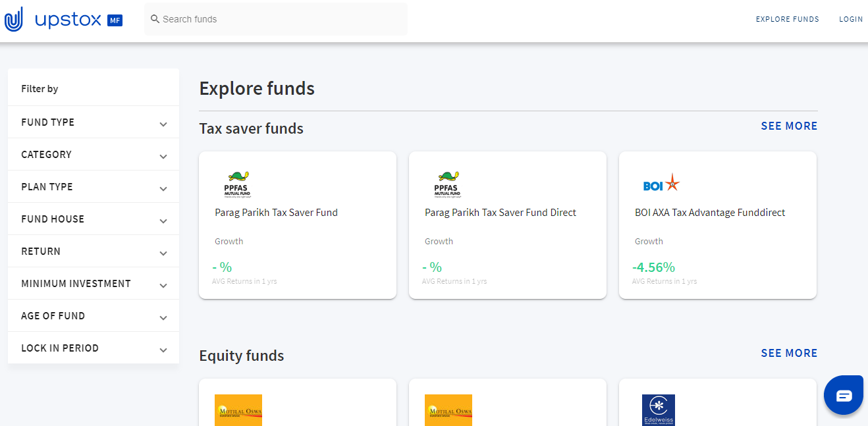Click Growth label on Parag Parikh Tax Saver Fund

[x=229, y=241]
